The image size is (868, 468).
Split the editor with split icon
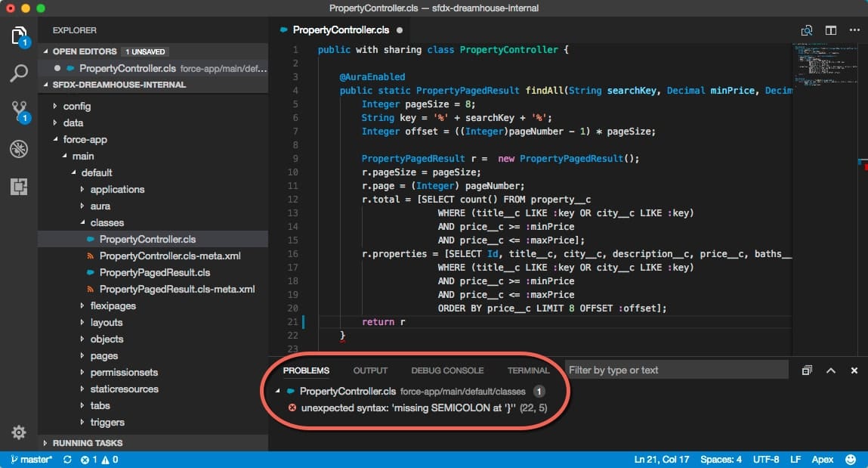tap(831, 30)
